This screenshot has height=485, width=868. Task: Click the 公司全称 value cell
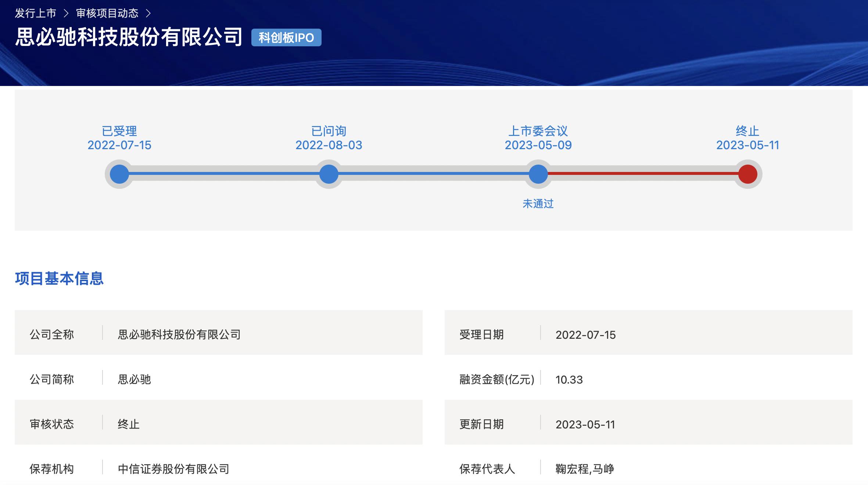point(179,335)
